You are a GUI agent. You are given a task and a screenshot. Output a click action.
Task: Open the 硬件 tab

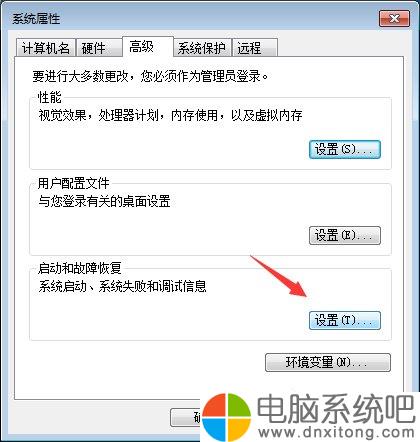pyautogui.click(x=98, y=48)
